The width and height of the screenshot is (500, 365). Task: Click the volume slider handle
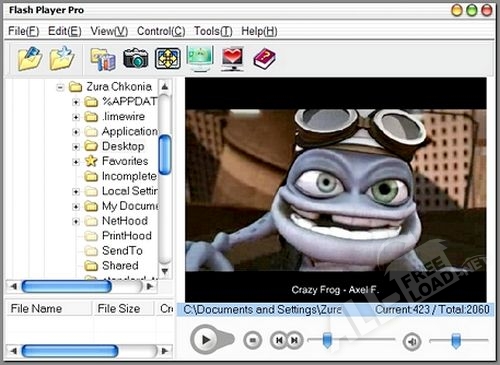[456, 341]
